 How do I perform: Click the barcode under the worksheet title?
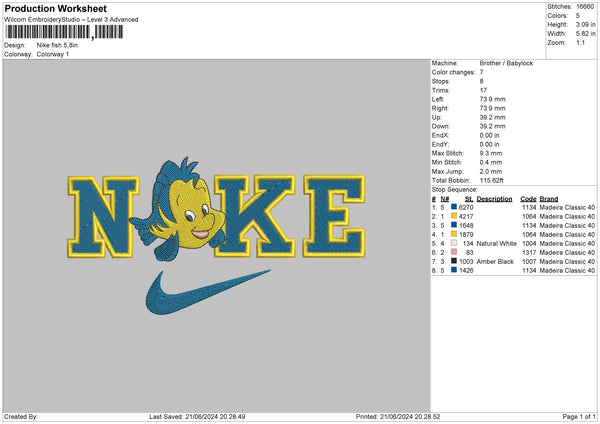tap(64, 32)
